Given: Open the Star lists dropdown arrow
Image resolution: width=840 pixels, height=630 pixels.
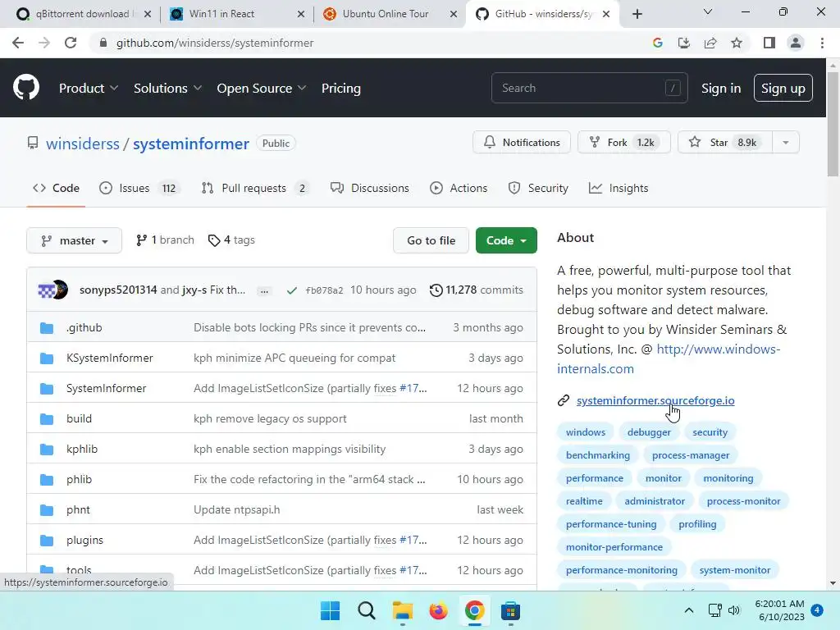Looking at the screenshot, I should click(x=786, y=143).
